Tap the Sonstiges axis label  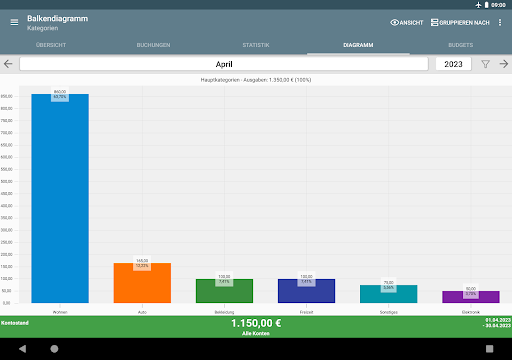(x=389, y=312)
